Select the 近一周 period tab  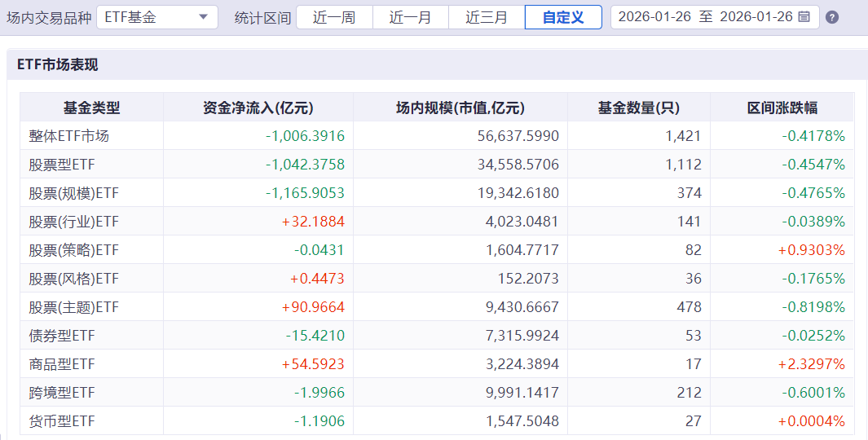334,17
